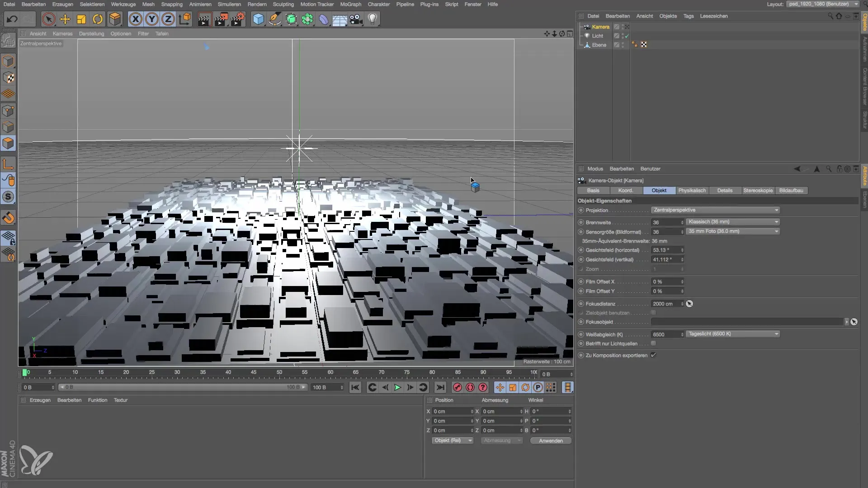
Task: Go to timeline start
Action: pos(355,387)
